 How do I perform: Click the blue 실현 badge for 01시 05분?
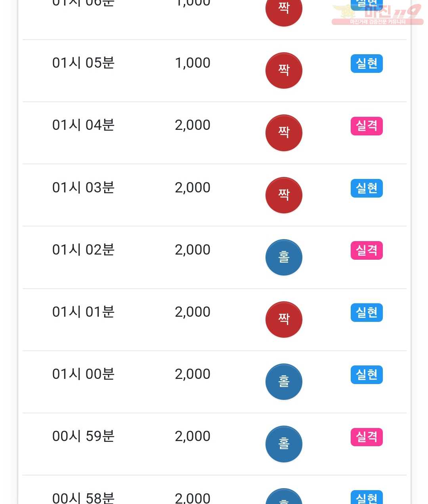[367, 63]
